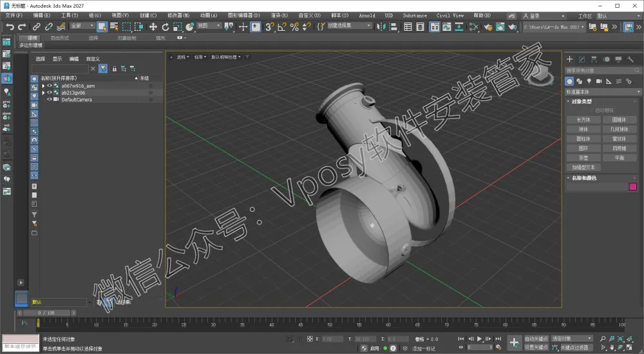
Task: Click the Play Animation button
Action: pos(479,339)
